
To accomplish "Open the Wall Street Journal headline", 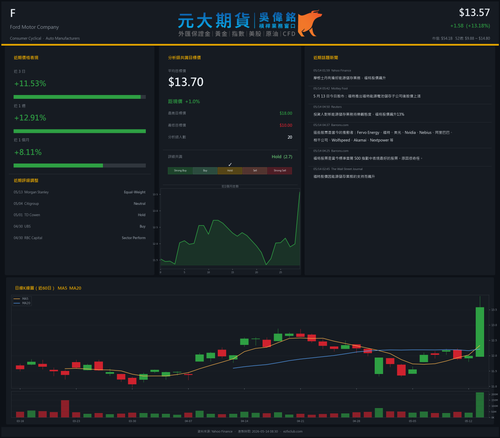I will point(344,176).
